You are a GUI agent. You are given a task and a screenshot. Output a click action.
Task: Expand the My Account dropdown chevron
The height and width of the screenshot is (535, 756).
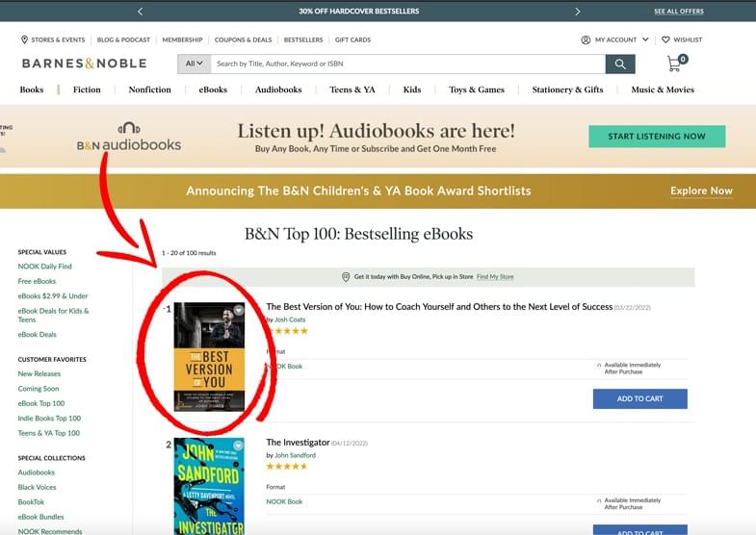coord(645,39)
